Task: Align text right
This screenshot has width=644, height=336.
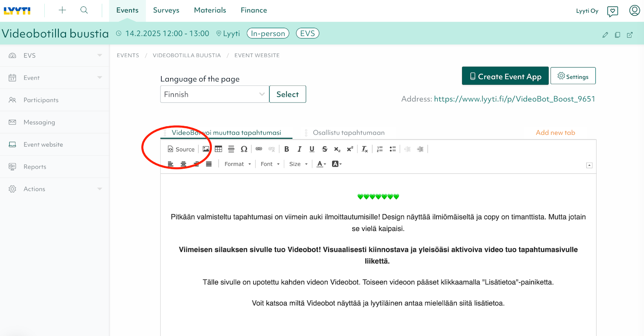Action: coord(196,164)
